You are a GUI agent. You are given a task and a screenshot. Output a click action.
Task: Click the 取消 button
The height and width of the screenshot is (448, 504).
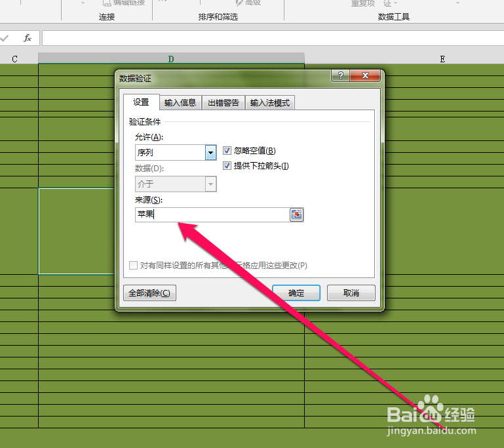tap(351, 293)
